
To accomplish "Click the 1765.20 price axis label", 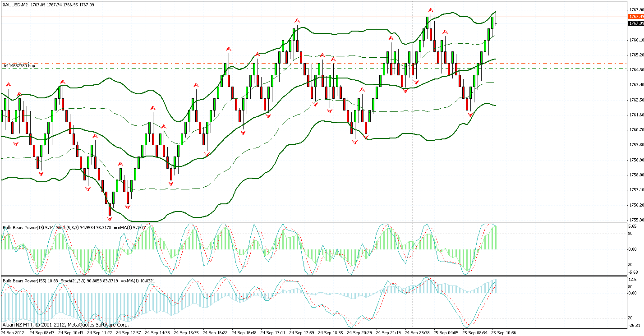I will tap(637, 55).
